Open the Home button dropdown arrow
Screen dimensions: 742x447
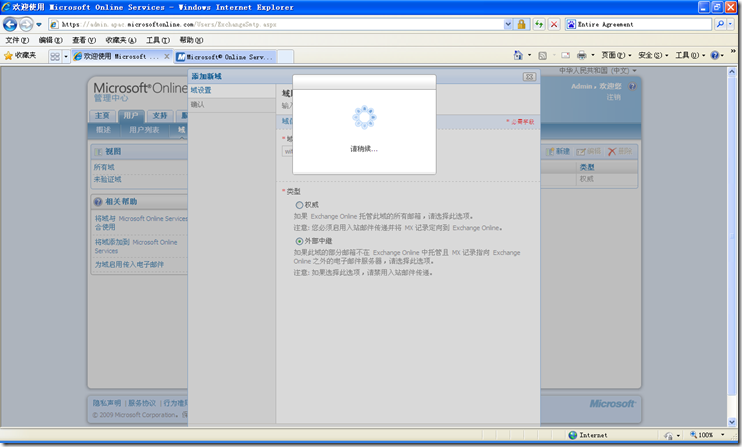pos(530,55)
